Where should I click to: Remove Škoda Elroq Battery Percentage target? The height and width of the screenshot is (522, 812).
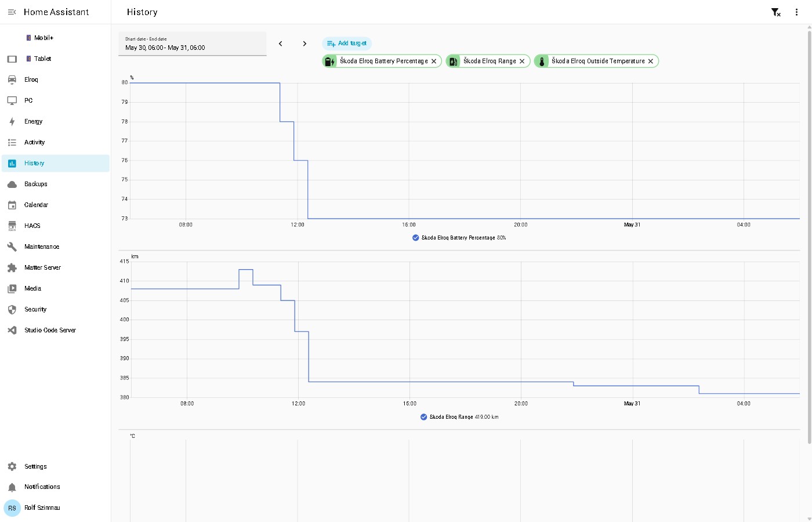coord(434,61)
